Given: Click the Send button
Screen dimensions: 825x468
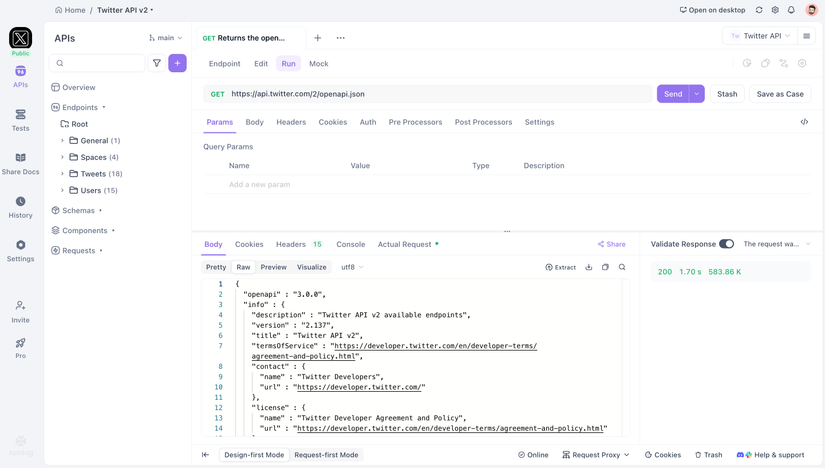Looking at the screenshot, I should [x=673, y=94].
